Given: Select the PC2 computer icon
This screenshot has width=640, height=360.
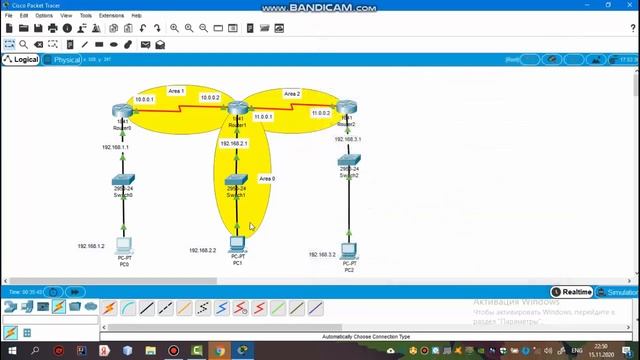Looking at the screenshot, I should [x=349, y=251].
